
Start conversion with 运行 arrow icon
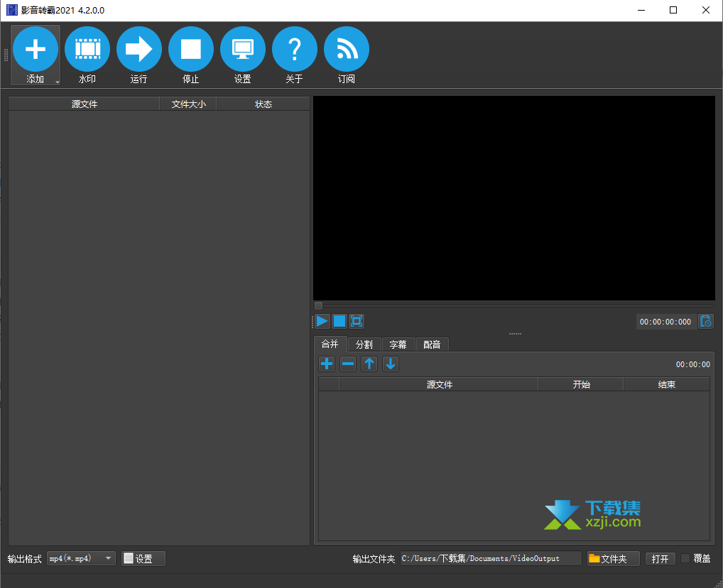click(138, 49)
